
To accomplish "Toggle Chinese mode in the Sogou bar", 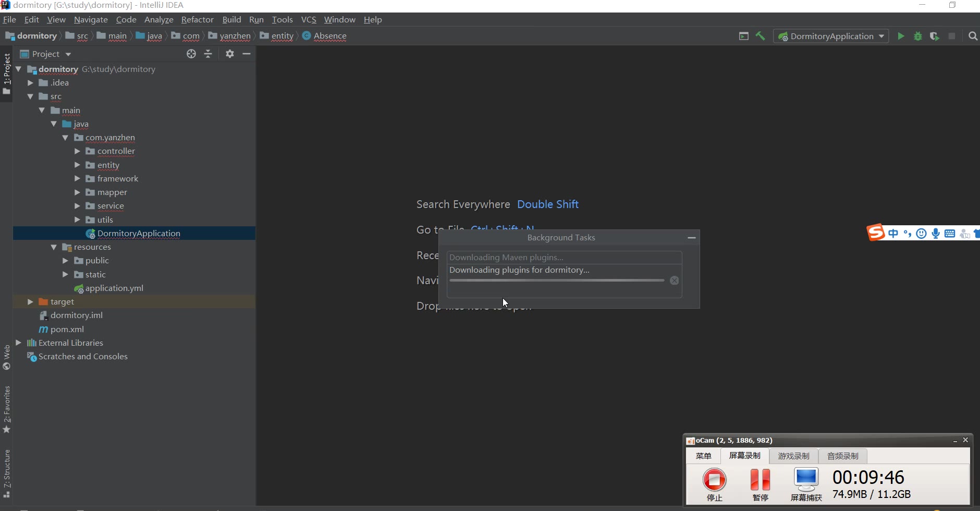I will (893, 234).
